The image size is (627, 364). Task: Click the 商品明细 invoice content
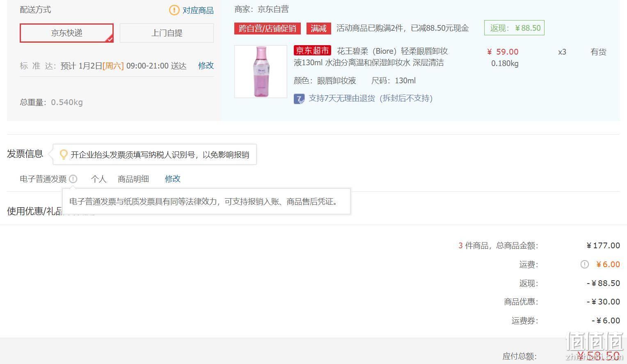(x=133, y=179)
